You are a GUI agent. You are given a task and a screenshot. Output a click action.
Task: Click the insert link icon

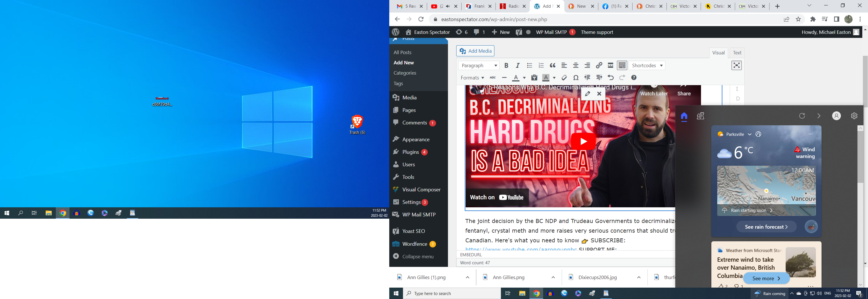tap(599, 66)
